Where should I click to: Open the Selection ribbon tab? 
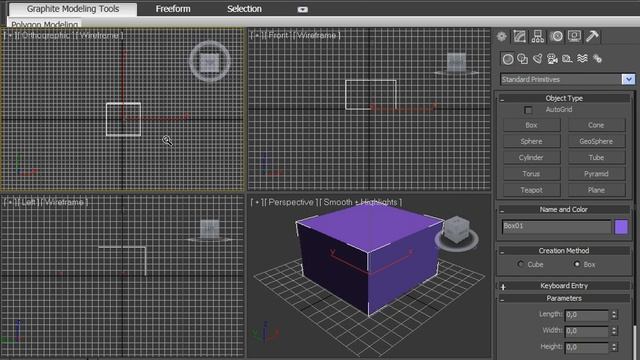click(x=244, y=9)
